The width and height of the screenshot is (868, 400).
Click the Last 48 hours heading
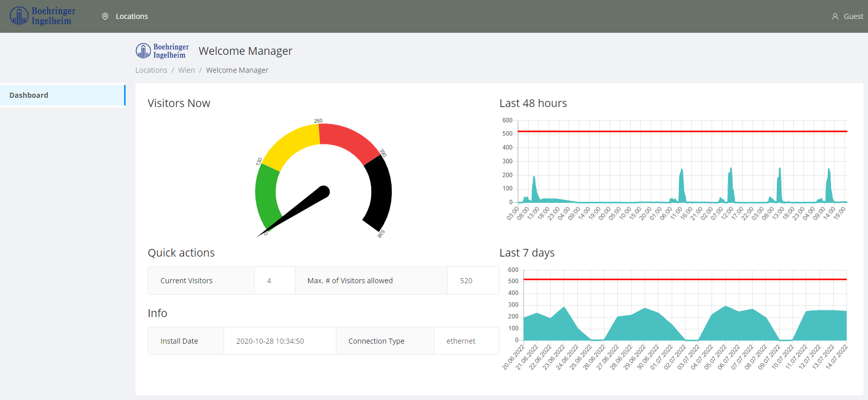point(533,103)
